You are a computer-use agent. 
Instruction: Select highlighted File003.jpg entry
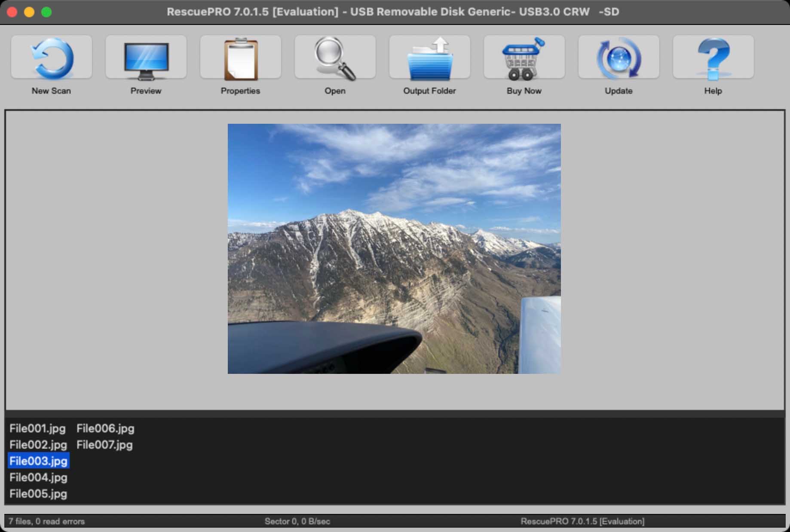(39, 461)
